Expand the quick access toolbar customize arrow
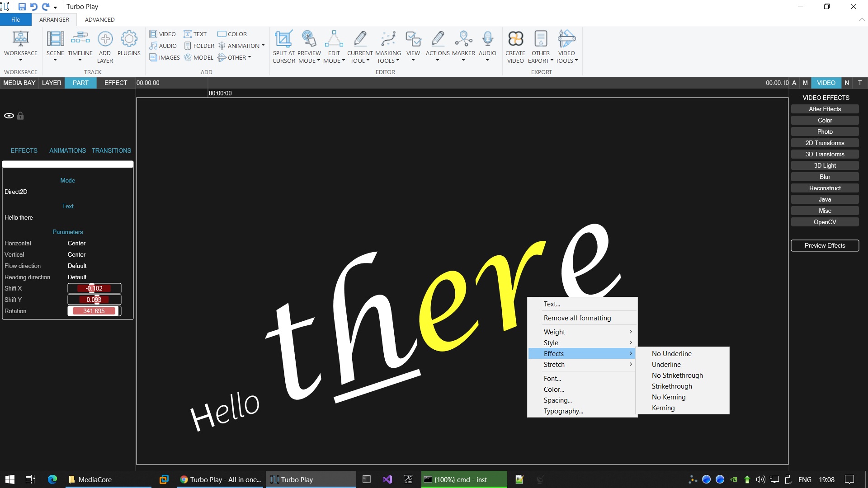 pyautogui.click(x=55, y=7)
